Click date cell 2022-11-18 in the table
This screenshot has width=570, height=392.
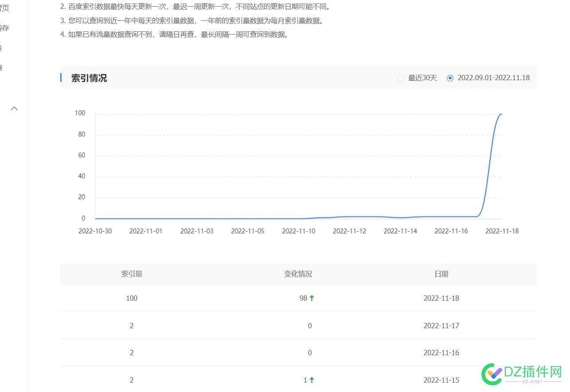[441, 298]
